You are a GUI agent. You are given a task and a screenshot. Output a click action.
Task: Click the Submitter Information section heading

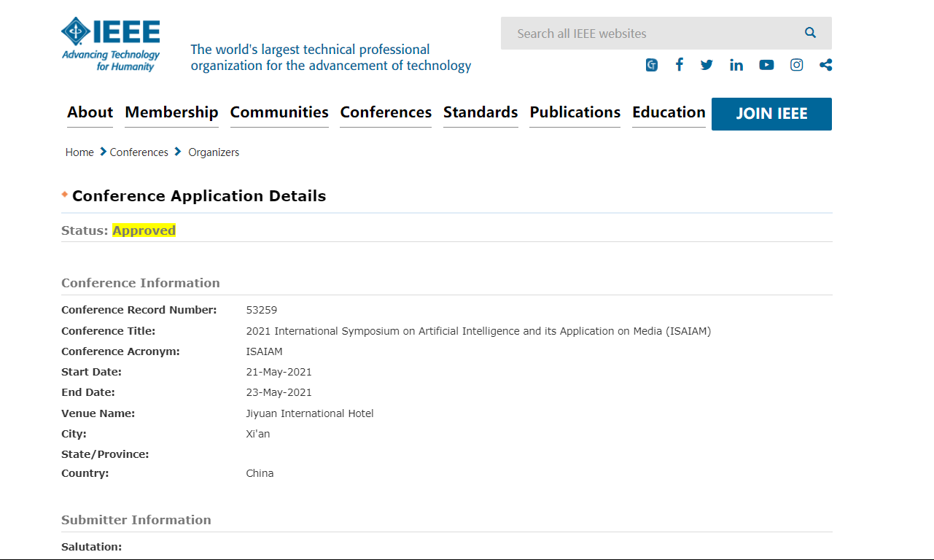click(x=136, y=520)
